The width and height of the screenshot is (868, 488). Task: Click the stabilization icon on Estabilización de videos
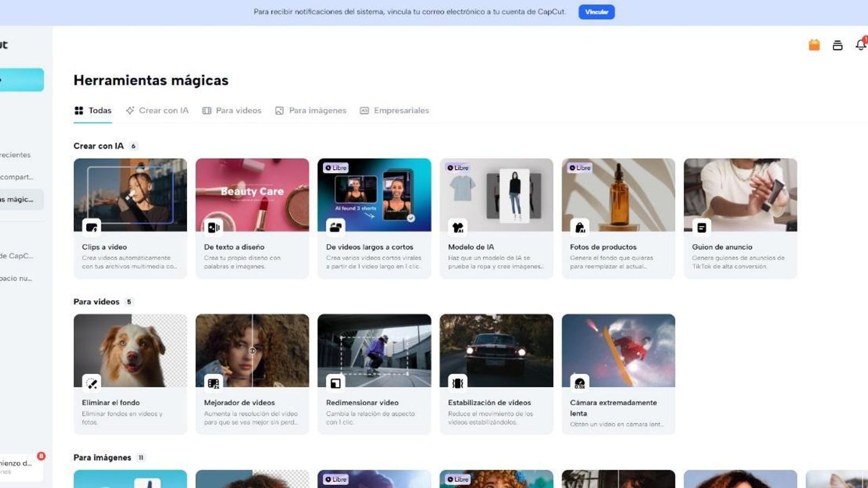(458, 382)
